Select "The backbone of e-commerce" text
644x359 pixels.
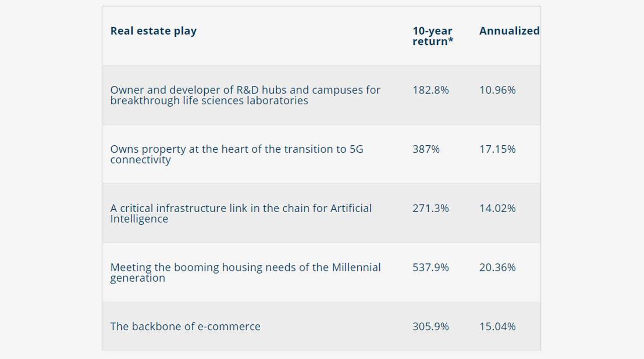tap(185, 326)
